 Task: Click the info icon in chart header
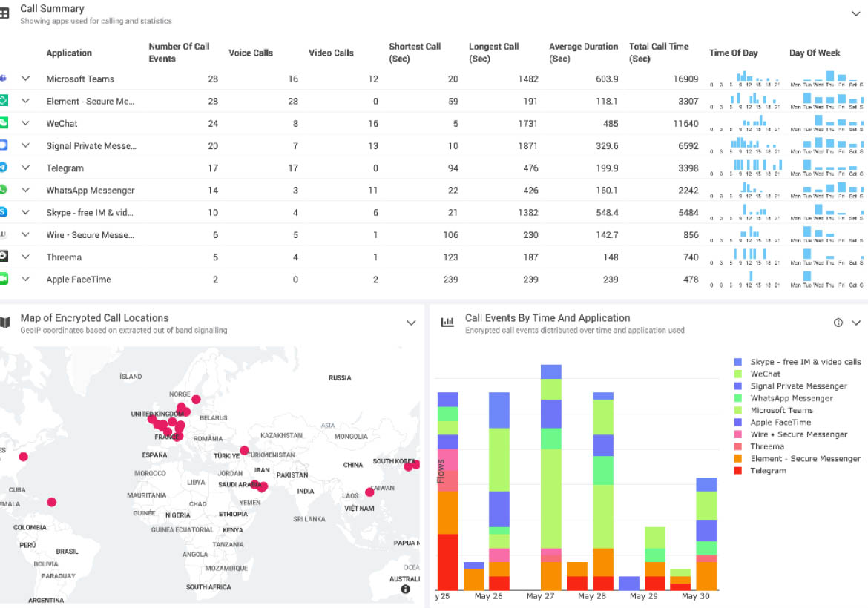coord(838,323)
